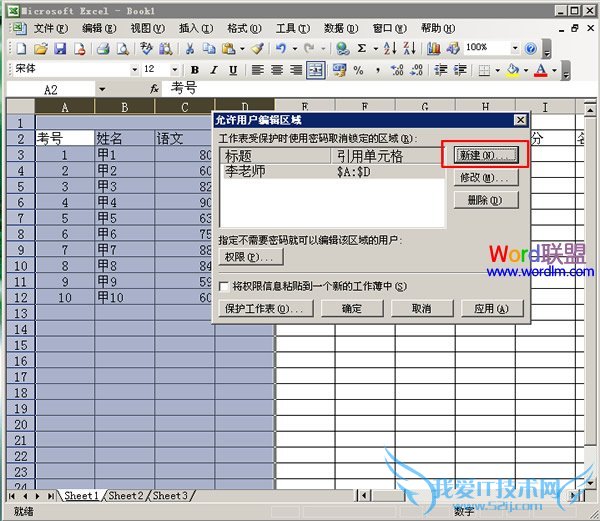The width and height of the screenshot is (600, 521).
Task: Open Print Preview from the toolbar
Action: 122,49
